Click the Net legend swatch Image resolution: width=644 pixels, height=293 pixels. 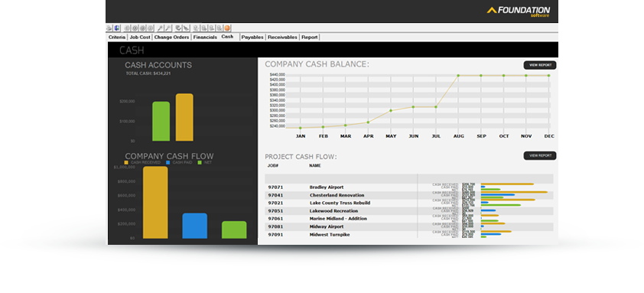click(200, 163)
